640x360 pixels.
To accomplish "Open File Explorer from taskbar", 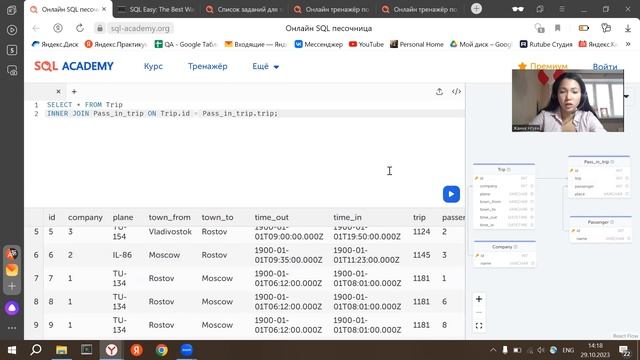I will 62,350.
